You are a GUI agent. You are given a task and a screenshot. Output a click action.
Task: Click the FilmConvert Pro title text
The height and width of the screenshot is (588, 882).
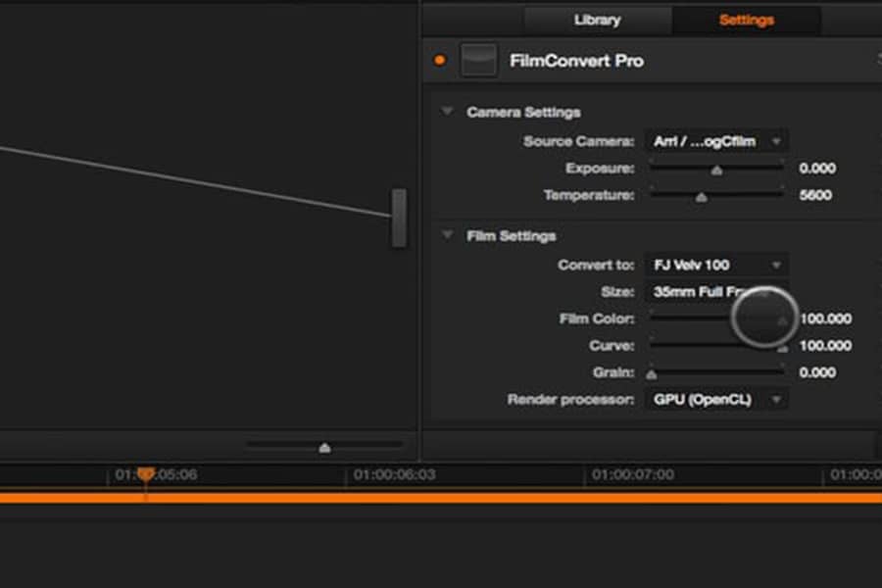point(576,61)
